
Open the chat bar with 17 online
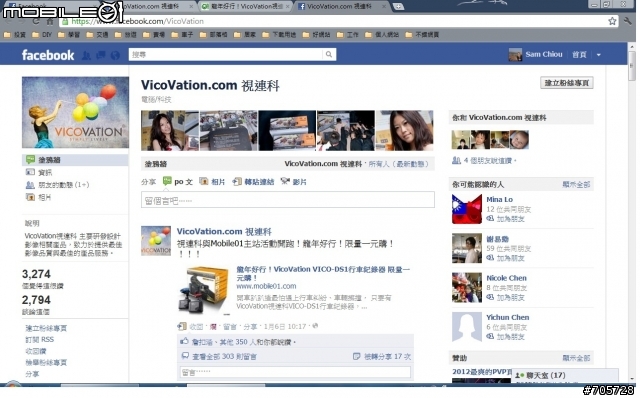pos(565,375)
